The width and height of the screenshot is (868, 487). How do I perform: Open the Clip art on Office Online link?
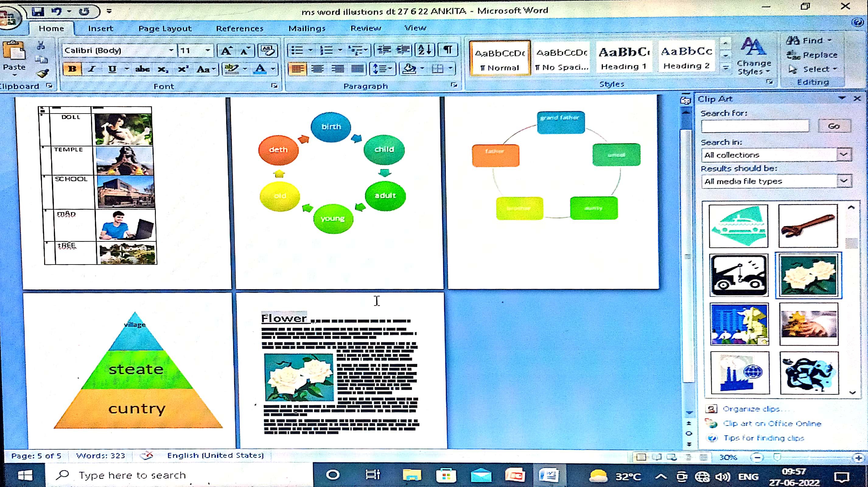pyautogui.click(x=772, y=424)
